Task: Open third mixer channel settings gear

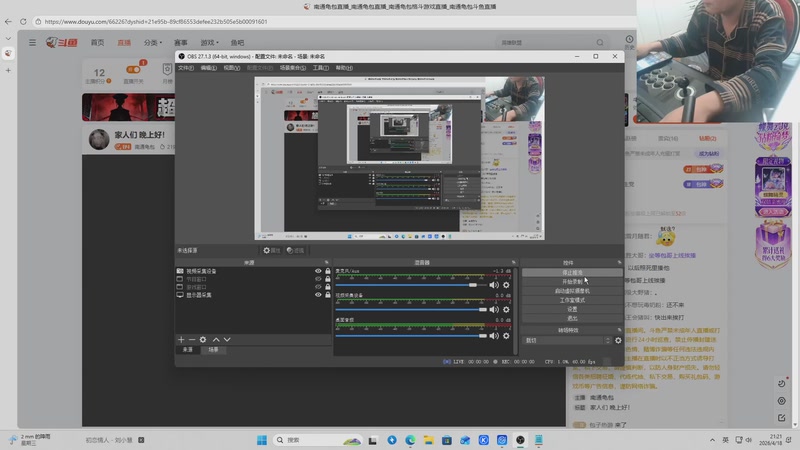Action: 506,336
